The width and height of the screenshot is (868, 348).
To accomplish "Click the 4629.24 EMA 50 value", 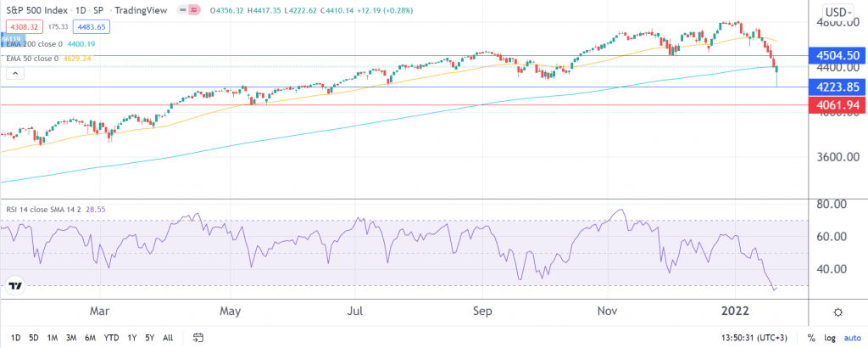I will pyautogui.click(x=79, y=58).
